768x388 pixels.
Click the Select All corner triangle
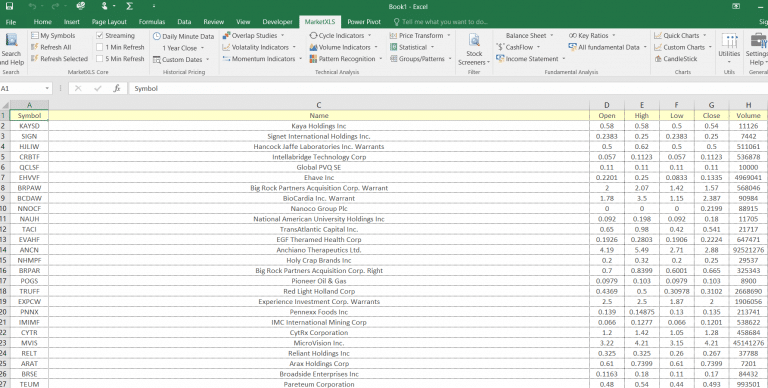[x=5, y=105]
